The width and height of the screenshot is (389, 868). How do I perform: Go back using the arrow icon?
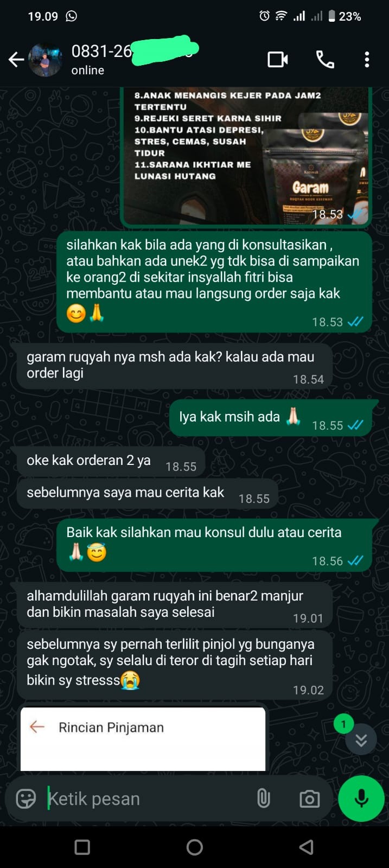coord(16,60)
